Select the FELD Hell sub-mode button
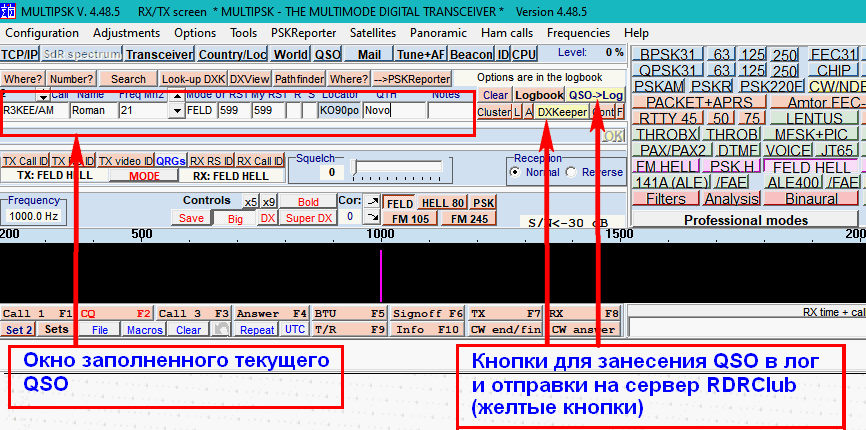 (400, 203)
